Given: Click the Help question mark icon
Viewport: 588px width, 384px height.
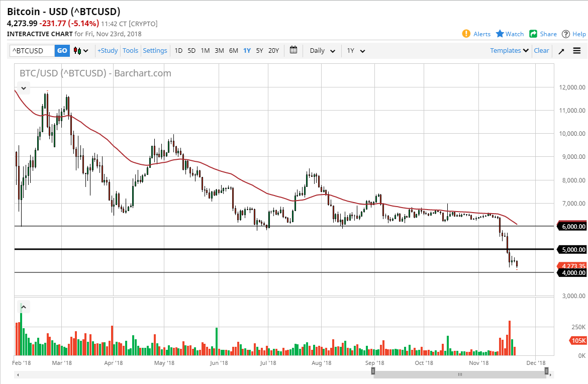Looking at the screenshot, I should [566, 34].
